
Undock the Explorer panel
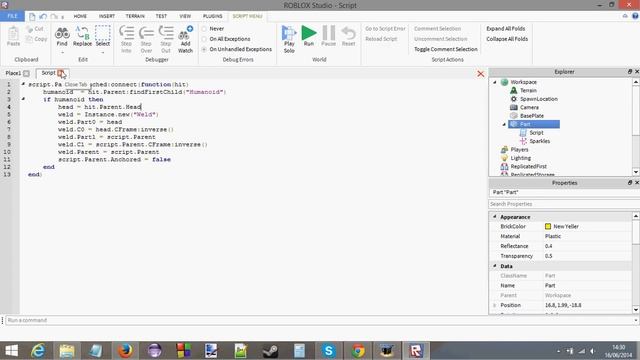[x=630, y=71]
